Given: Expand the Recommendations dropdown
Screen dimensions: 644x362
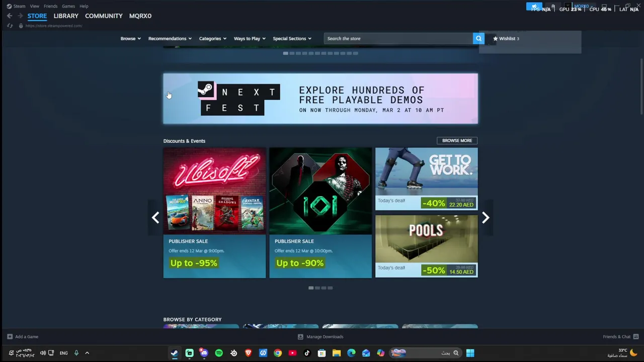Looking at the screenshot, I should click(x=170, y=38).
